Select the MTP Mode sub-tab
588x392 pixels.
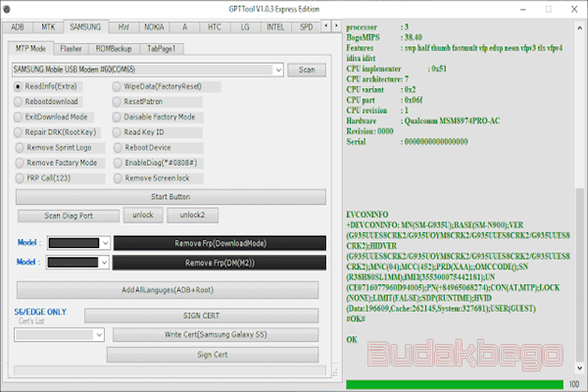(30, 48)
